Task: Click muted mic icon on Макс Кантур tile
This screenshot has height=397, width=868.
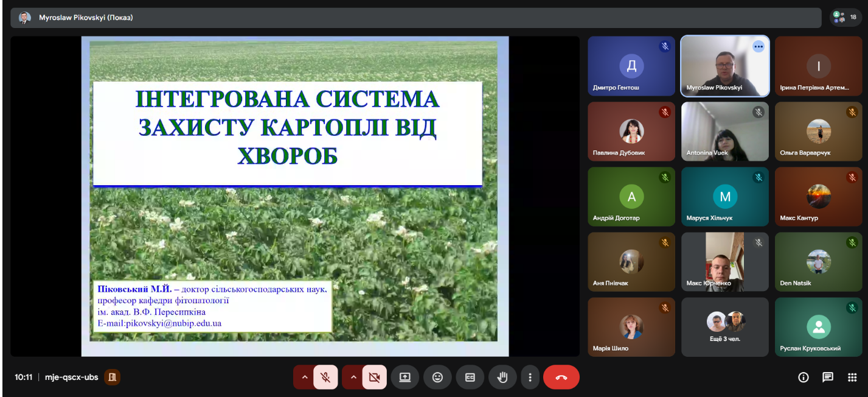Action: (852, 177)
